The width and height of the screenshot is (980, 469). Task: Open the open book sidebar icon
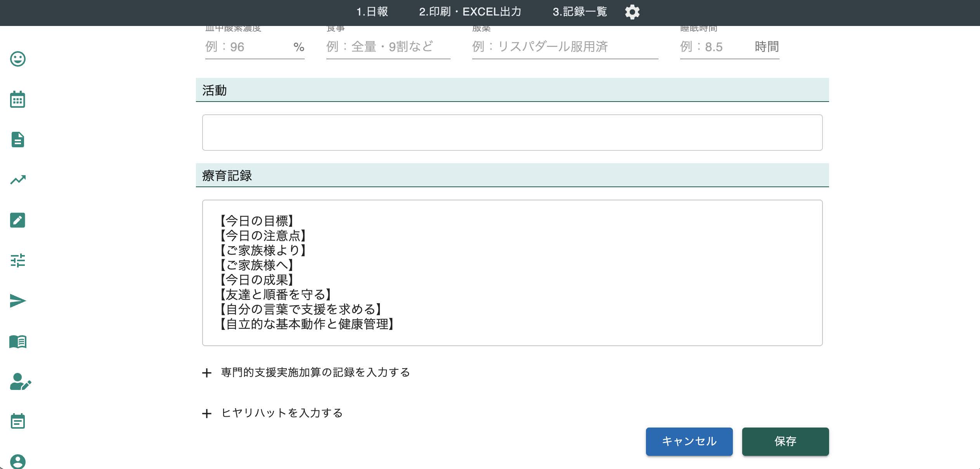coord(18,341)
